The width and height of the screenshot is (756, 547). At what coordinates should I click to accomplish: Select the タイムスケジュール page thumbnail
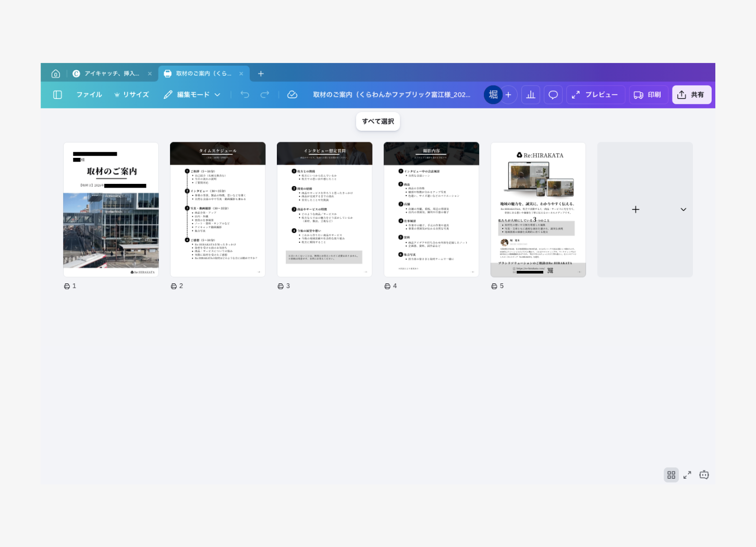pyautogui.click(x=218, y=209)
